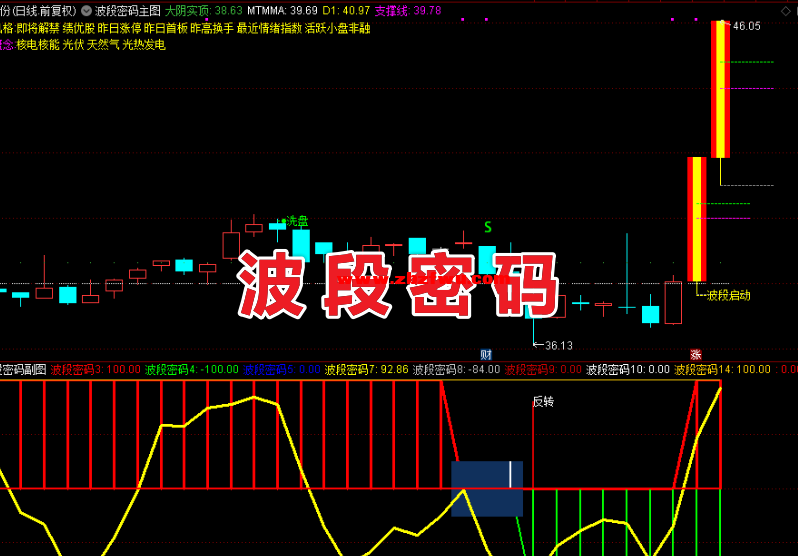Click the MTMMA: 39.69 indicator value
This screenshot has width=798, height=556.
tap(282, 10)
